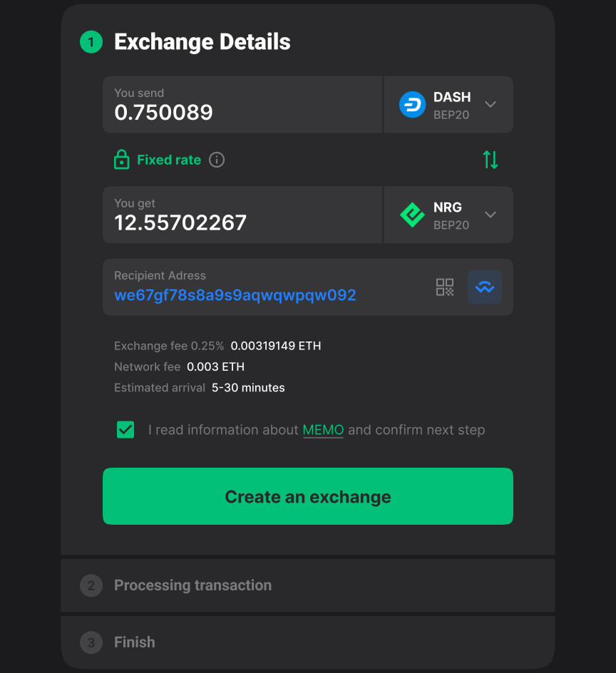Open the DASH BEP20 currency selector
The height and width of the screenshot is (673, 616).
tap(448, 105)
